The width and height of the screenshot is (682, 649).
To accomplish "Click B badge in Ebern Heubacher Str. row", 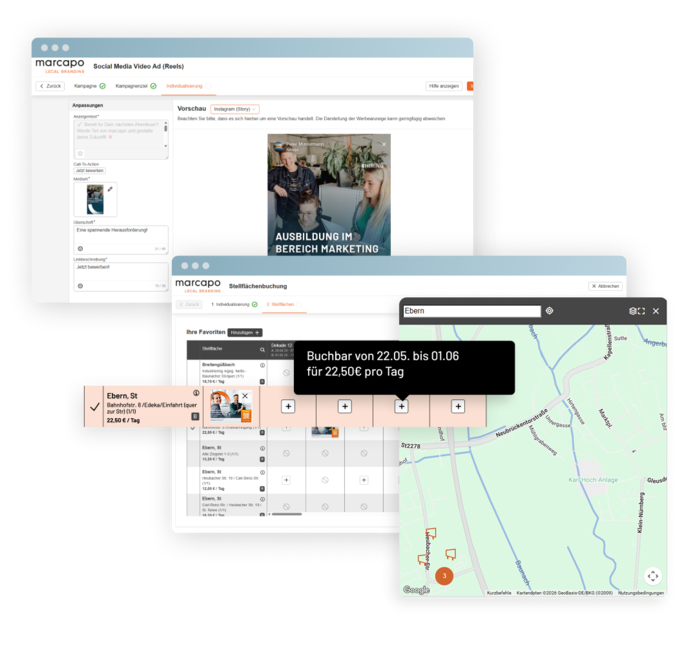I will tap(262, 489).
